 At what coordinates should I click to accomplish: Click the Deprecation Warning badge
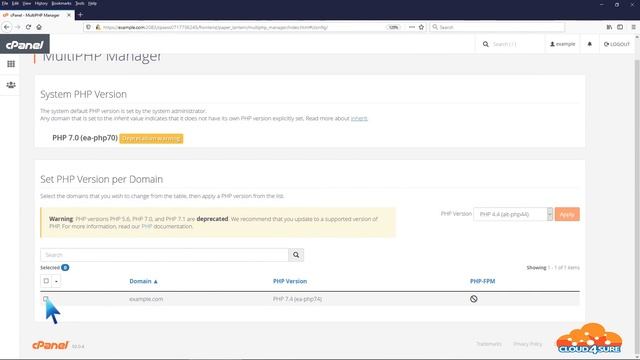[151, 139]
